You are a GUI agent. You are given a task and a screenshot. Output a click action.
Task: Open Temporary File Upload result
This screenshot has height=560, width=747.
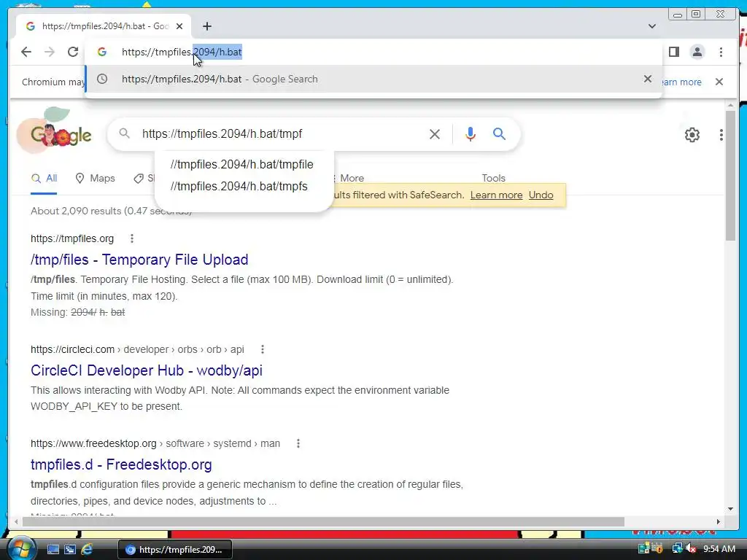tap(139, 260)
